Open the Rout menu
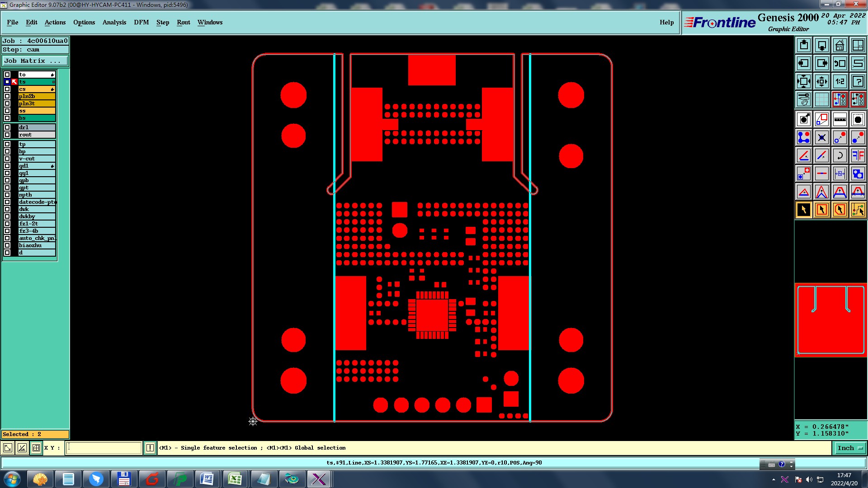Viewport: 868px width, 488px height. 183,22
